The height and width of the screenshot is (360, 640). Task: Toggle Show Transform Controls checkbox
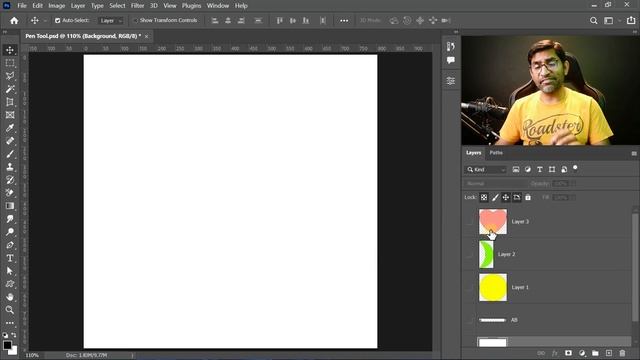136,20
